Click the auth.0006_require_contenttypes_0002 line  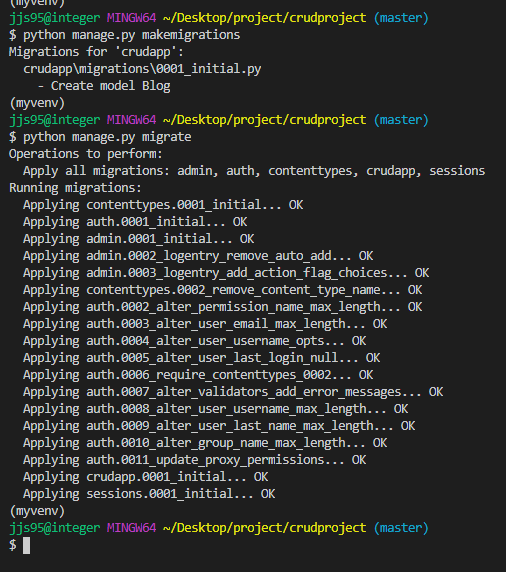tap(198, 375)
